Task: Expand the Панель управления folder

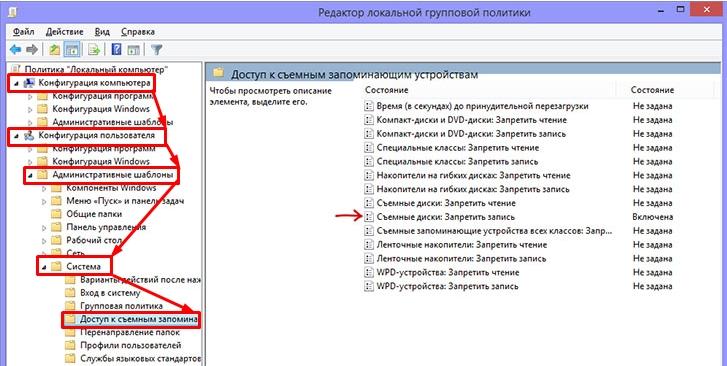Action: 44,228
